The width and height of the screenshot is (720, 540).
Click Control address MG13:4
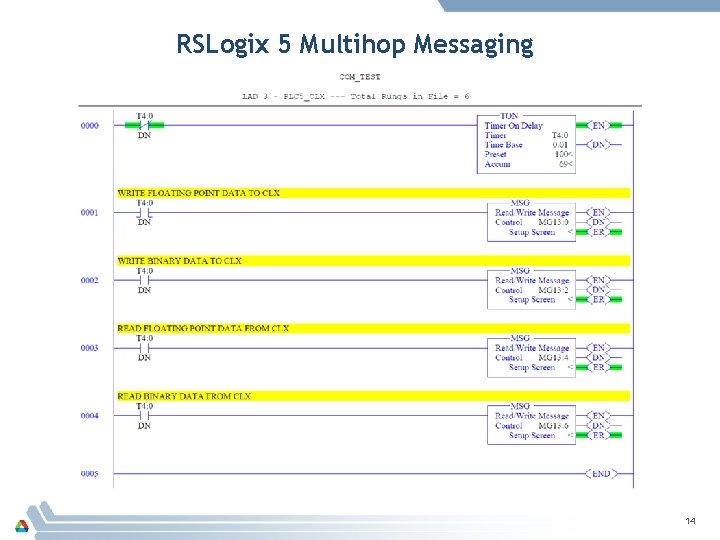[553, 358]
